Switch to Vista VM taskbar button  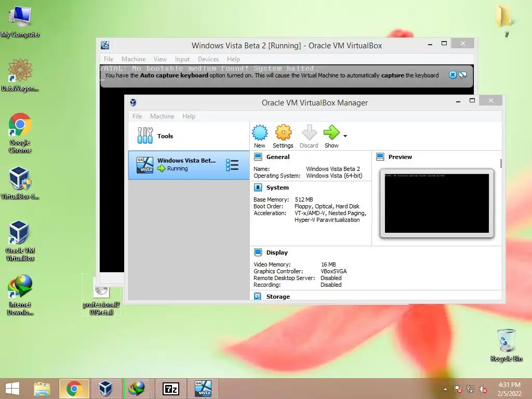tap(203, 389)
